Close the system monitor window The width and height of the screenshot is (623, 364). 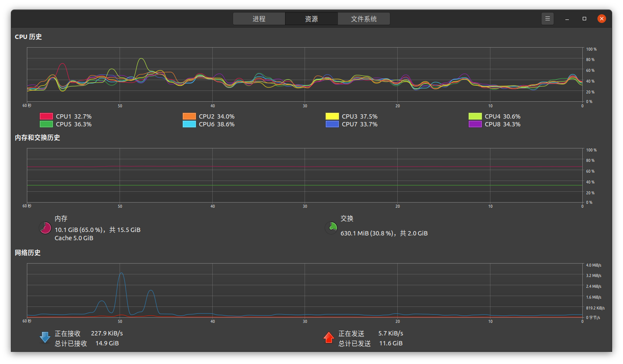coord(602,19)
